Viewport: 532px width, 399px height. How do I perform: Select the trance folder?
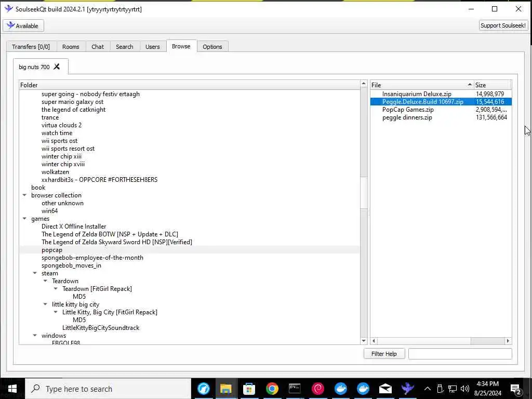click(x=50, y=117)
